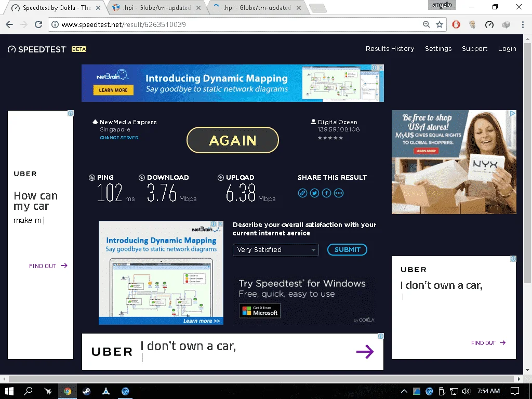Open Steam from the taskbar
Screen dimensions: 532x399
click(87, 391)
